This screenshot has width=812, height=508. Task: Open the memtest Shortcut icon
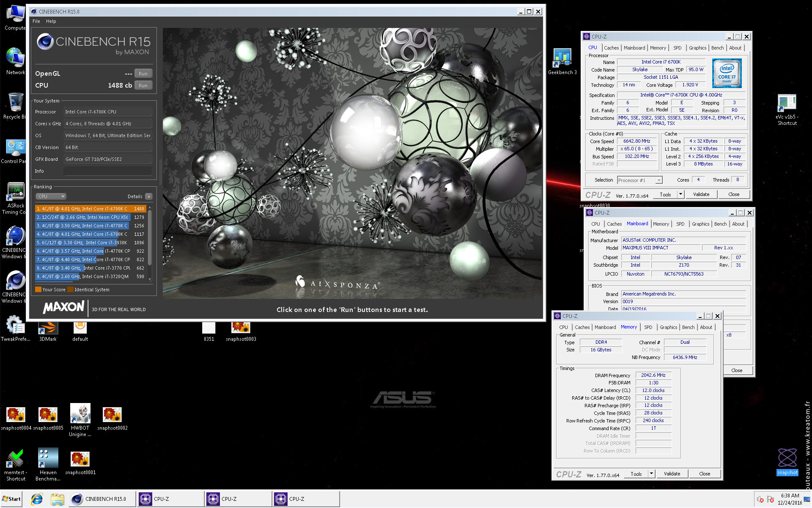pyautogui.click(x=16, y=465)
